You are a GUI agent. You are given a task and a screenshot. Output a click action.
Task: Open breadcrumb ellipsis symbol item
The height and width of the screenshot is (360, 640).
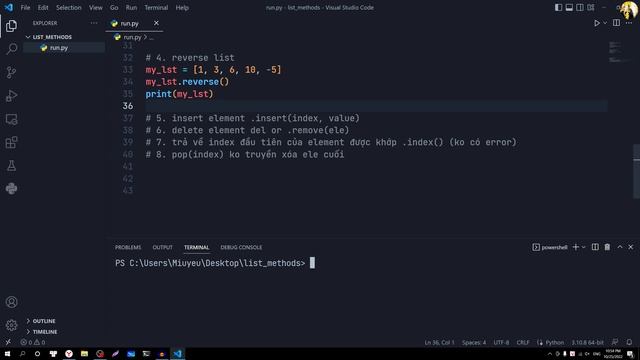tap(151, 37)
